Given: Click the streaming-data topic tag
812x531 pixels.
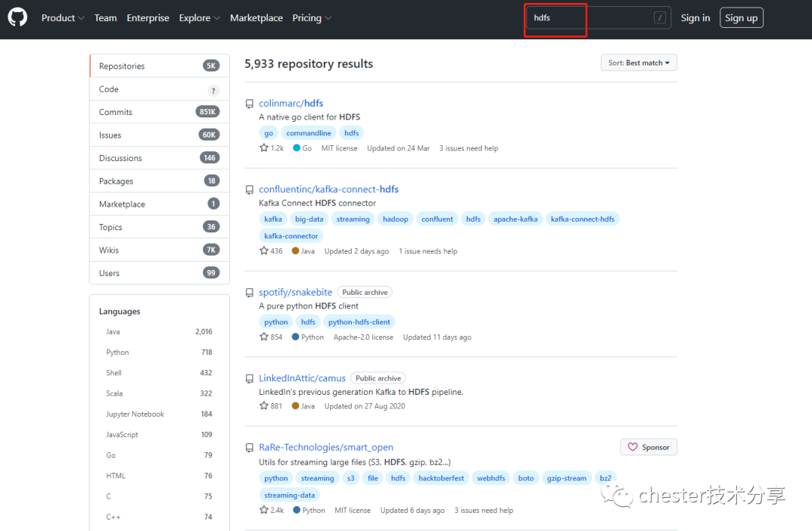Looking at the screenshot, I should [289, 495].
